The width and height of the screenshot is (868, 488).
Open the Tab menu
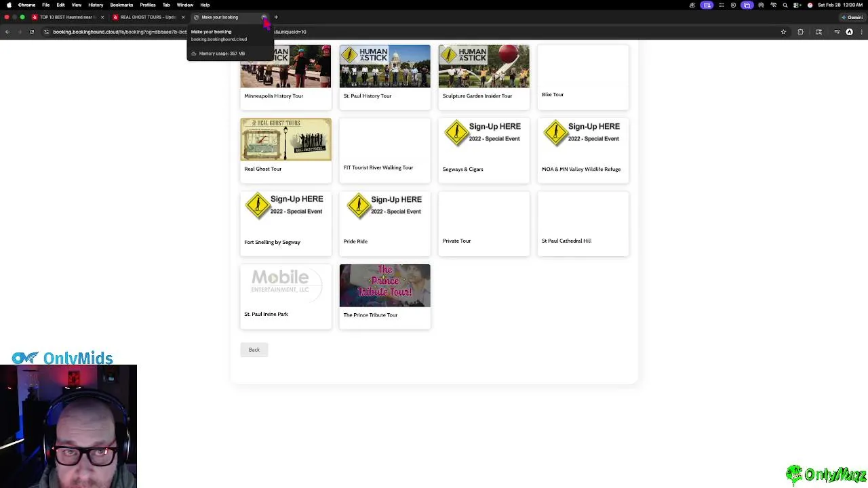[166, 5]
